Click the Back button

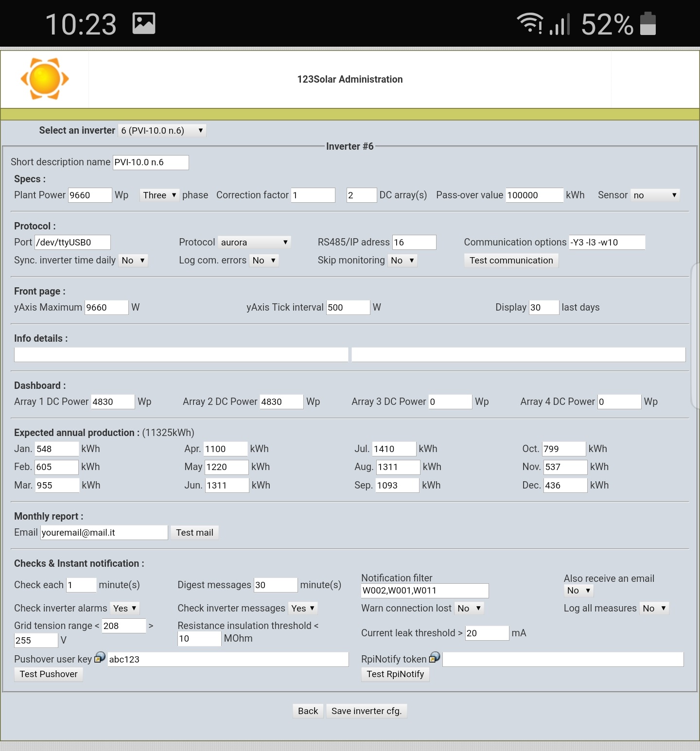[308, 711]
